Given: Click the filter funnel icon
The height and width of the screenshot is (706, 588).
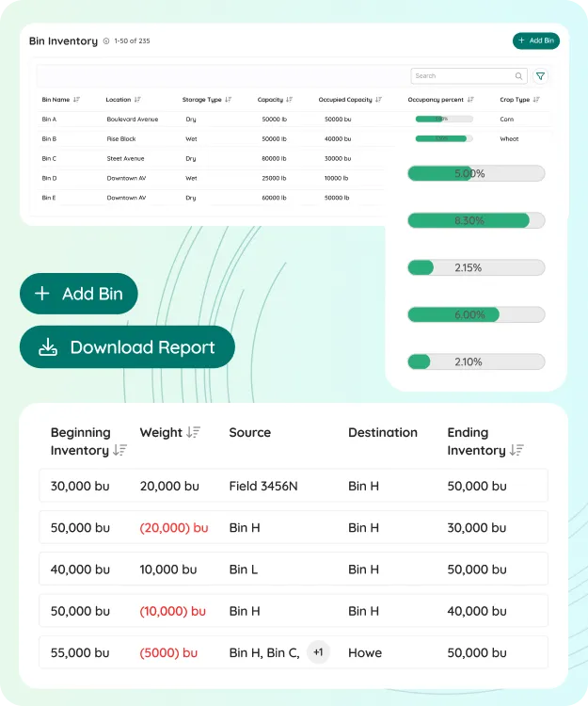Looking at the screenshot, I should pos(540,76).
